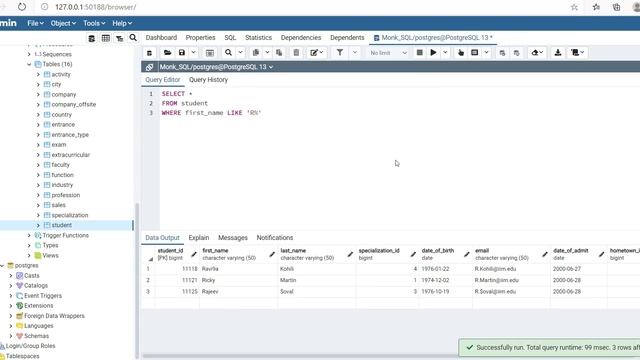The width and height of the screenshot is (640, 360).
Task: Click the connection status link icon
Action: [149, 67]
